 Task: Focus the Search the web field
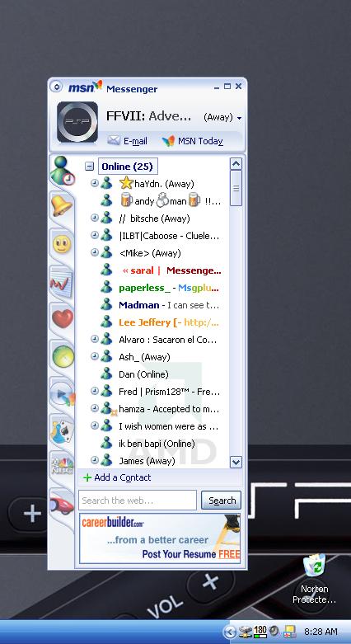click(x=138, y=501)
